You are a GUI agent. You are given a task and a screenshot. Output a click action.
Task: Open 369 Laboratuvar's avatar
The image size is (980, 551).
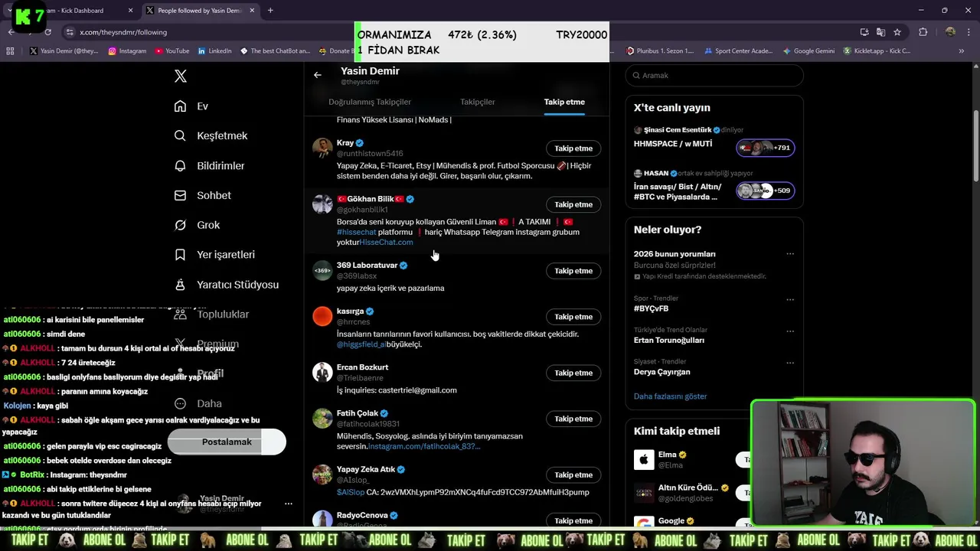click(x=322, y=270)
